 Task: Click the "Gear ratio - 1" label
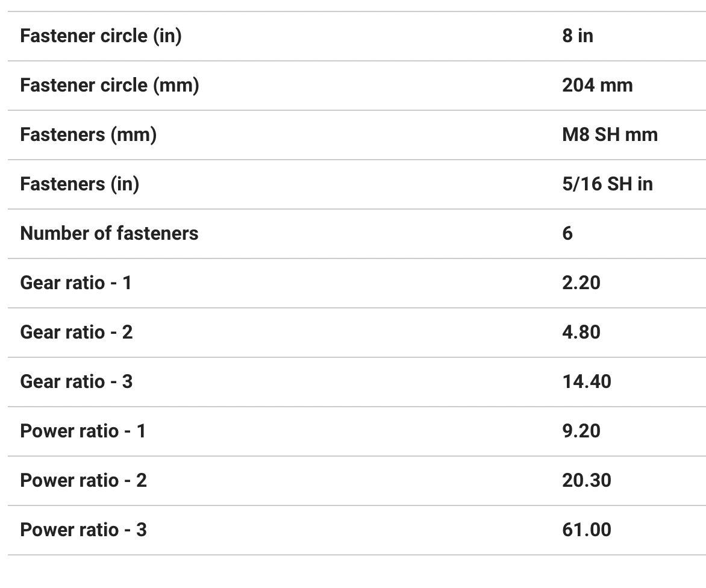75,283
